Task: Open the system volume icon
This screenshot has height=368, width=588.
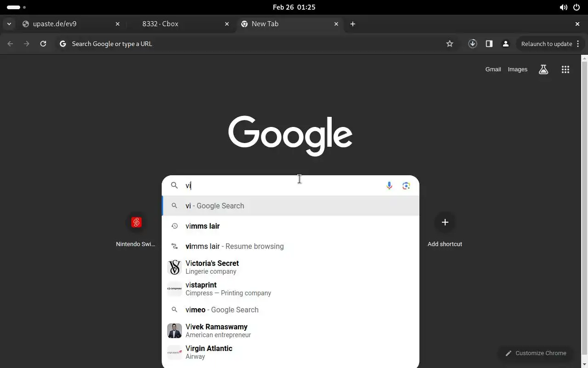Action: click(563, 7)
